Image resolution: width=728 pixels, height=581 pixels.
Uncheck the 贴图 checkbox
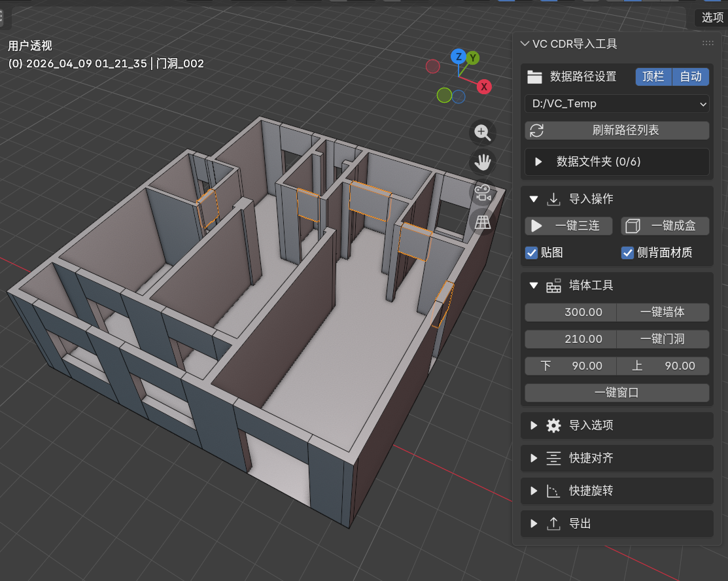point(532,253)
